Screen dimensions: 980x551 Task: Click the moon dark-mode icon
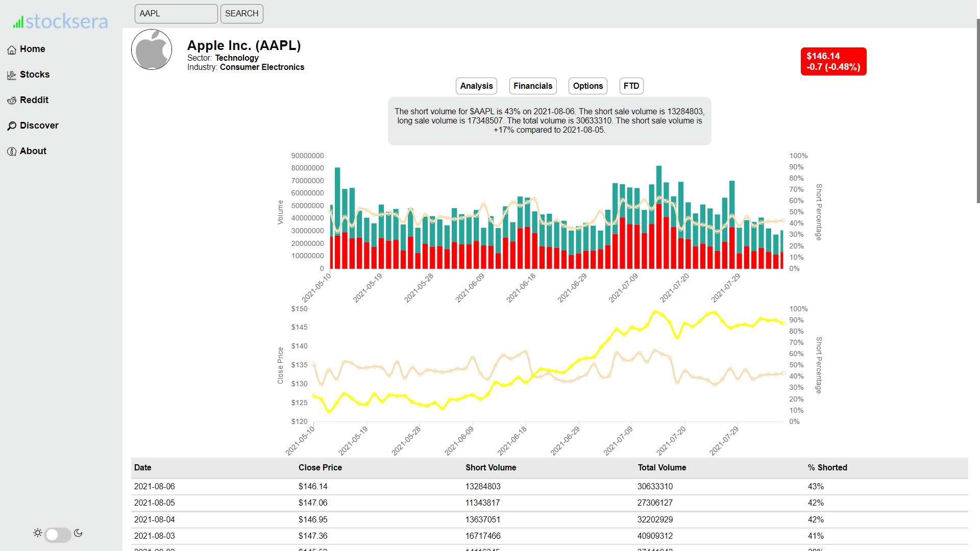pyautogui.click(x=78, y=533)
